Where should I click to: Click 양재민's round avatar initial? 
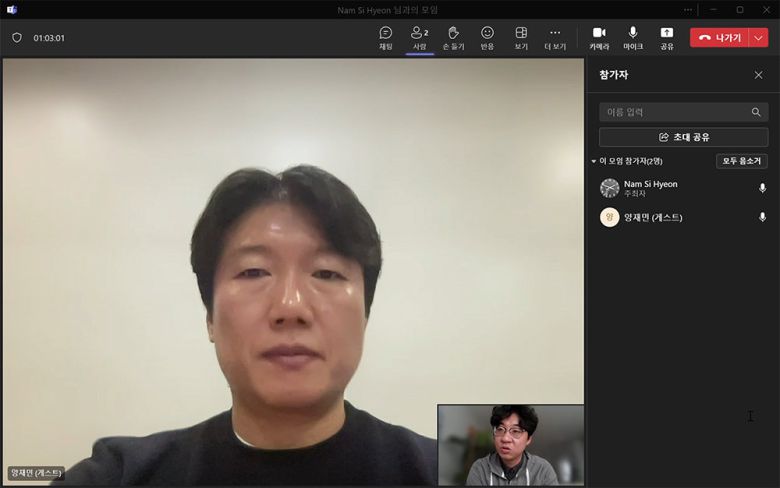(609, 217)
